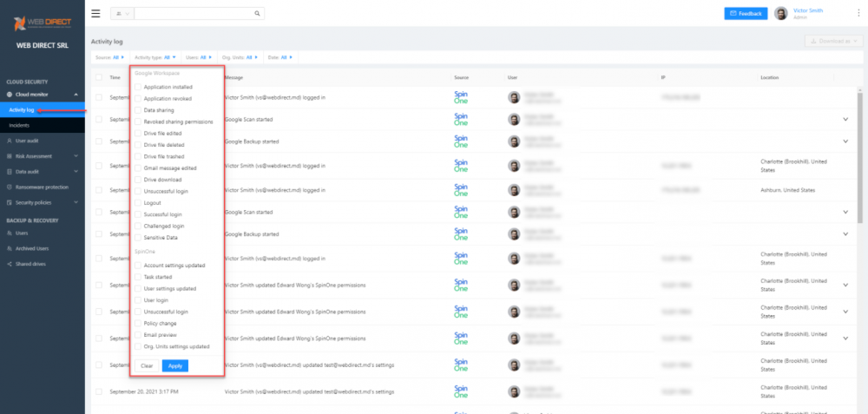This screenshot has width=868, height=414.
Task: Expand the Data audit chevron
Action: tap(76, 172)
